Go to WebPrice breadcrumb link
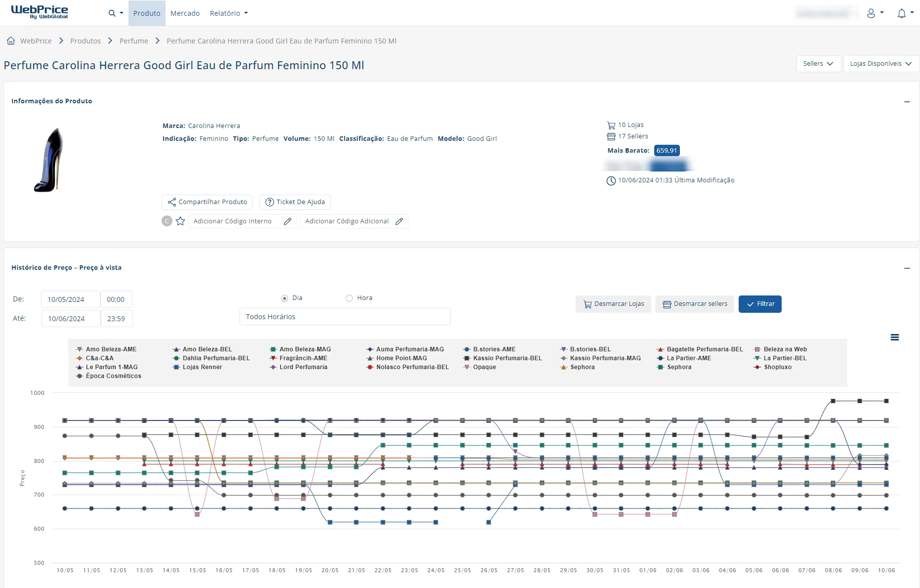Image resolution: width=920 pixels, height=588 pixels. tap(36, 41)
